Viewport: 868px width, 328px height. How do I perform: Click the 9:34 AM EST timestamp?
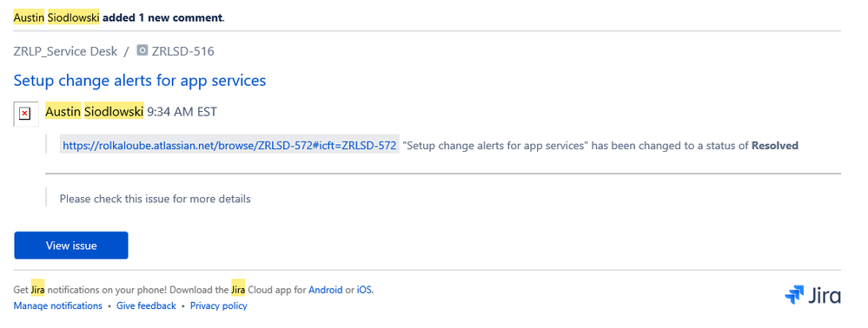(x=182, y=112)
